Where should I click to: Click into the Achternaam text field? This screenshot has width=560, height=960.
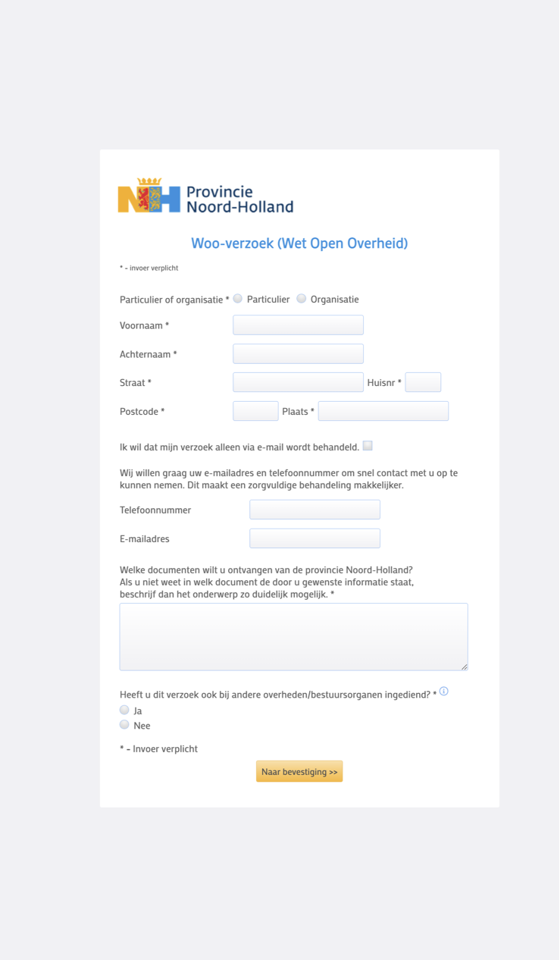pyautogui.click(x=298, y=354)
